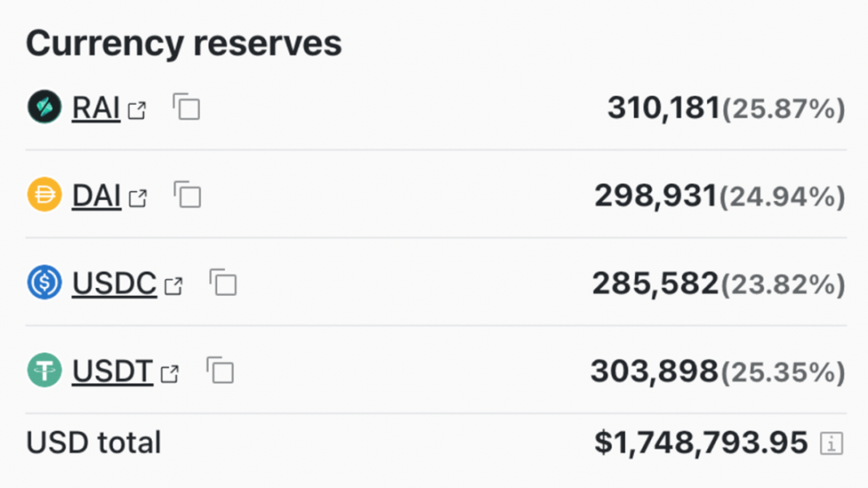Click the RAI token logo icon
Screen dimensions: 868x488
click(x=44, y=107)
